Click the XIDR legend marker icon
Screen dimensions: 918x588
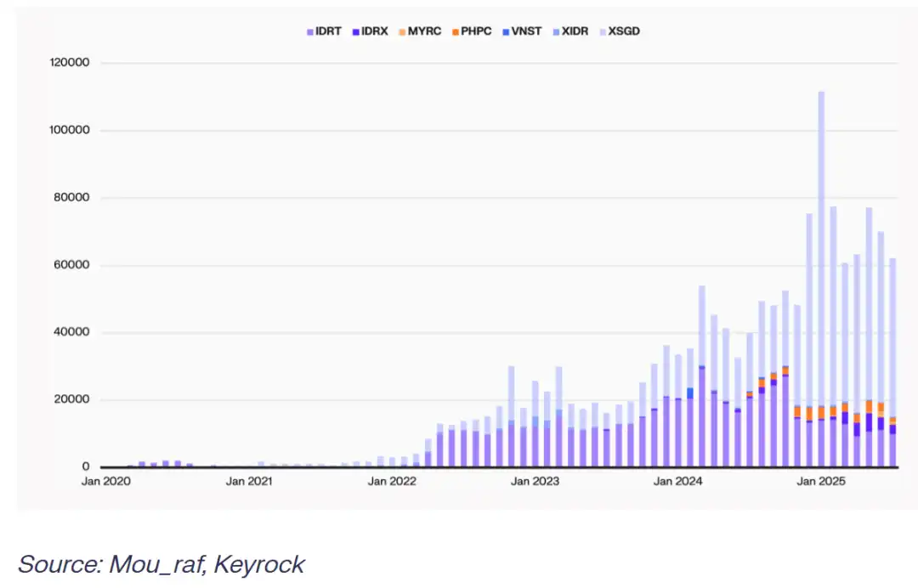557,31
